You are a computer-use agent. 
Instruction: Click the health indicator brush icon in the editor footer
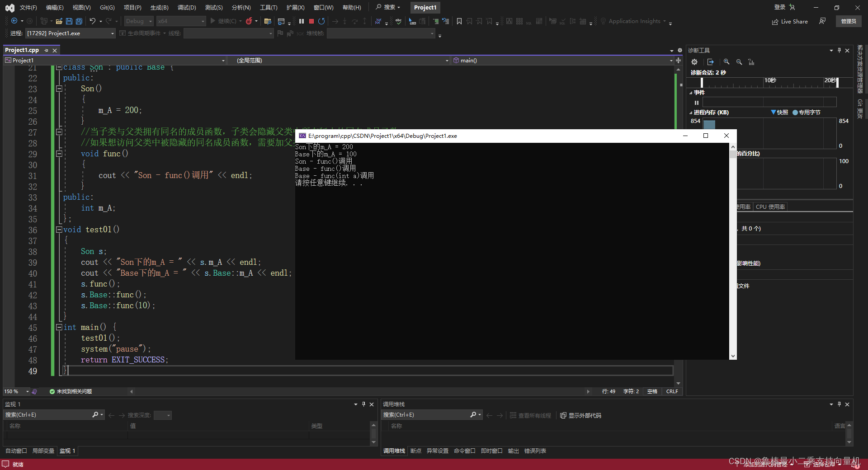click(34, 391)
